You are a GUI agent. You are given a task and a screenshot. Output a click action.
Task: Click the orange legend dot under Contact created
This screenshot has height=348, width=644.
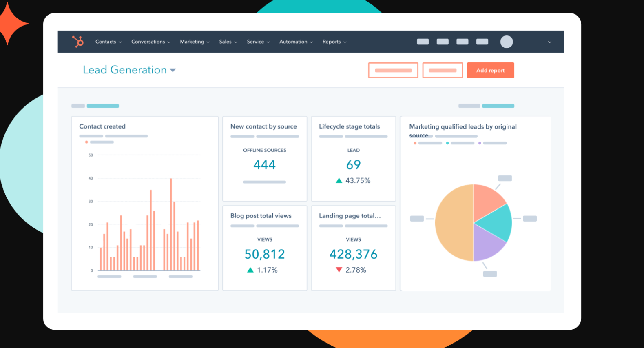click(86, 142)
